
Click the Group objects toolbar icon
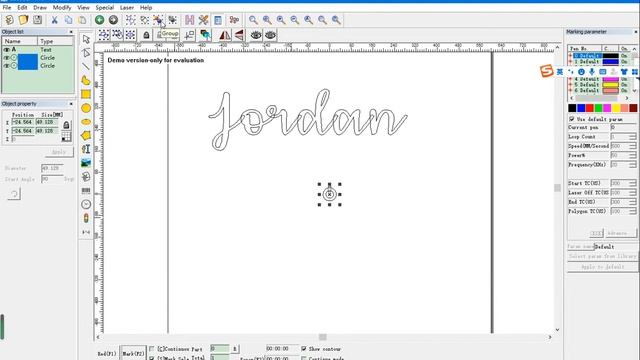158,20
